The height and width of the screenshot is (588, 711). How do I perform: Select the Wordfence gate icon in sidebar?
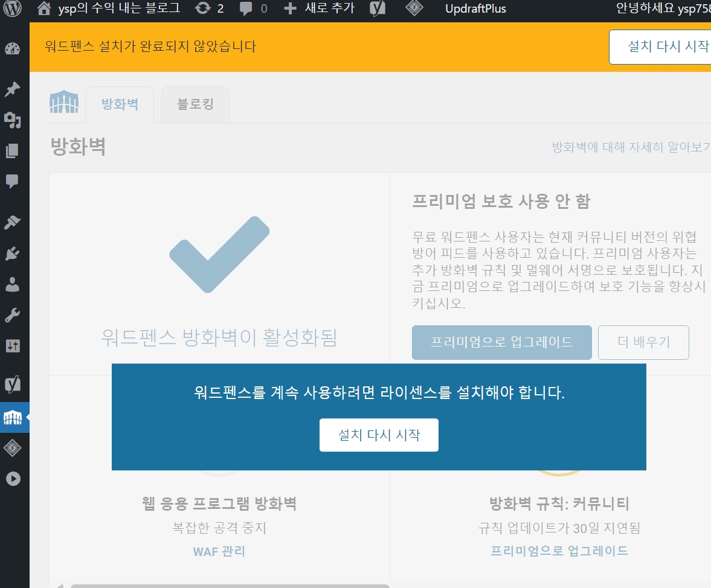(x=13, y=417)
